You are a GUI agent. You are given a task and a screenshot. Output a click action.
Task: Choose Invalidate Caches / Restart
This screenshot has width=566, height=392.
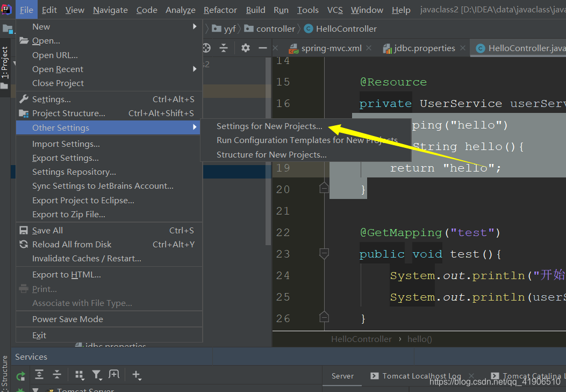(x=109, y=259)
